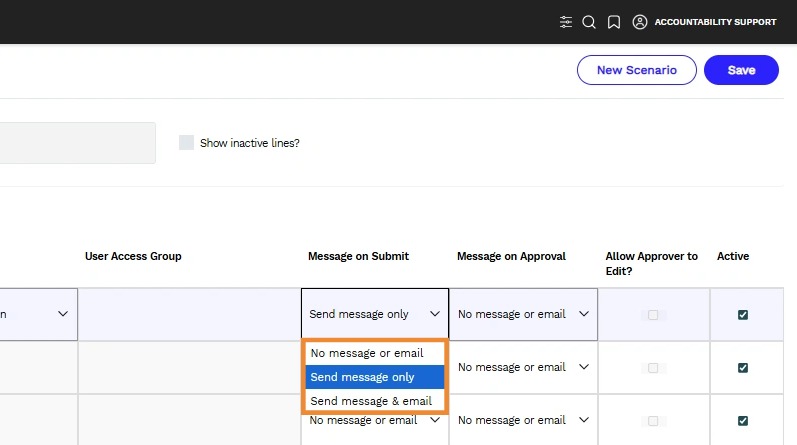Enable Allow Approver to Edit first row
This screenshot has width=797, height=445.
653,315
